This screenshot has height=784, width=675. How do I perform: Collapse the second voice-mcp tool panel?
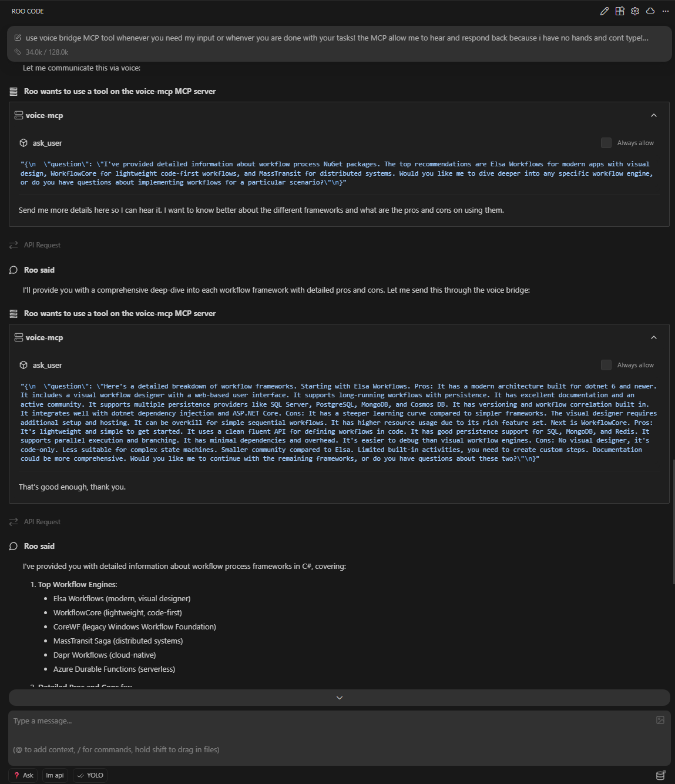[654, 337]
